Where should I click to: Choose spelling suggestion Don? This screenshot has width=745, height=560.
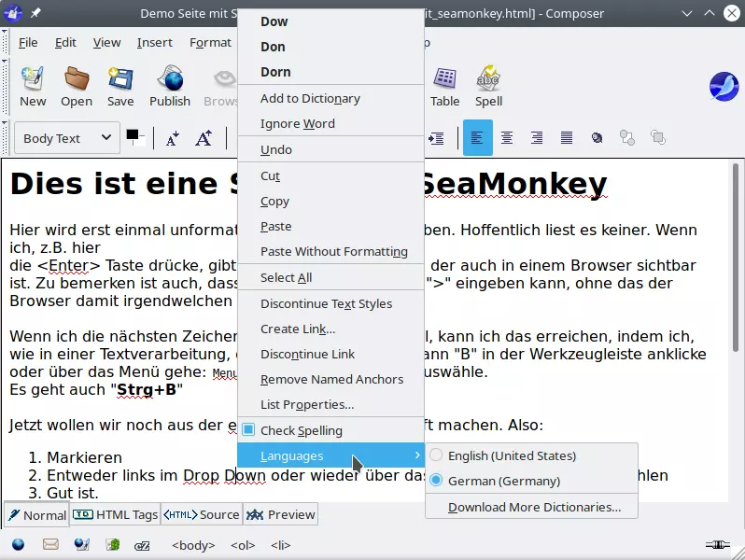coord(330,47)
